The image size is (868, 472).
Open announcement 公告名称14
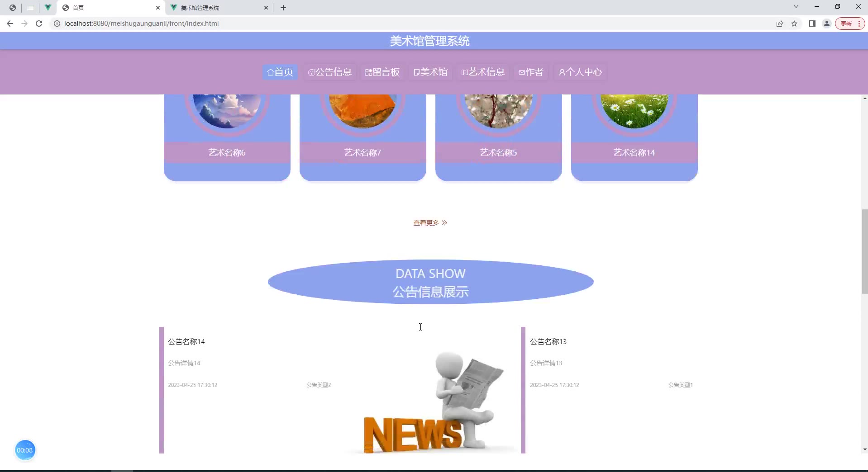point(186,342)
